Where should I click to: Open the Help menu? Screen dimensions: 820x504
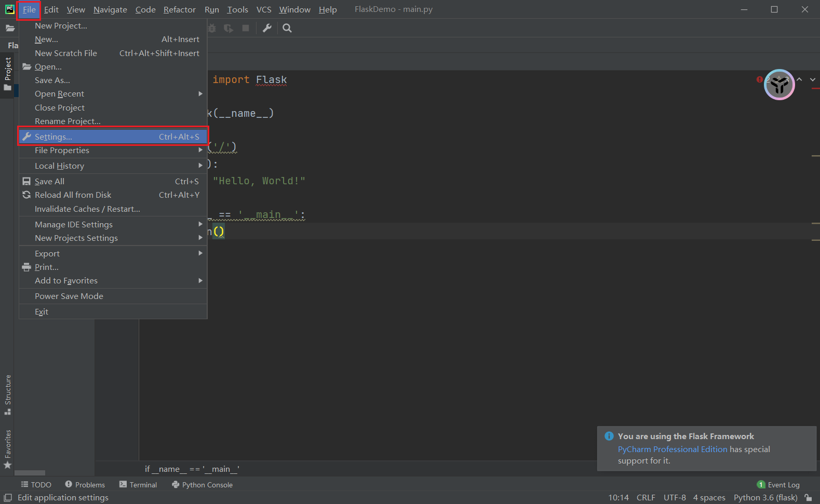[328, 9]
